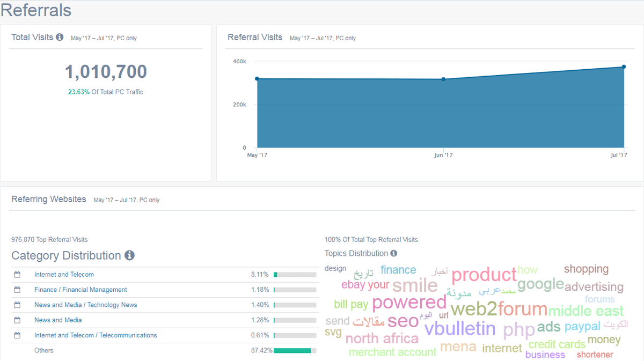Select the May '17 data point on chart
This screenshot has width=644, height=361.
click(257, 79)
